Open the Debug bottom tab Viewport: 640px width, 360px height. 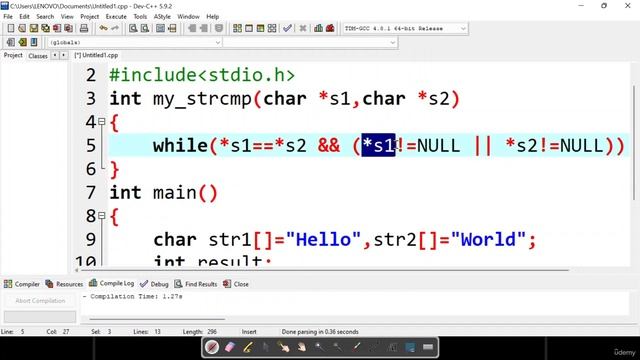tap(154, 284)
